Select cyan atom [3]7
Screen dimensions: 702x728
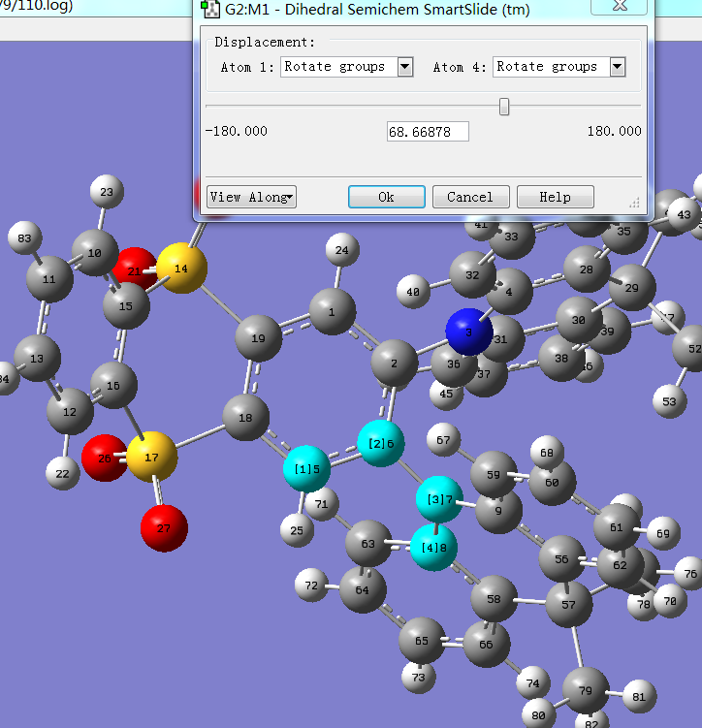point(439,499)
